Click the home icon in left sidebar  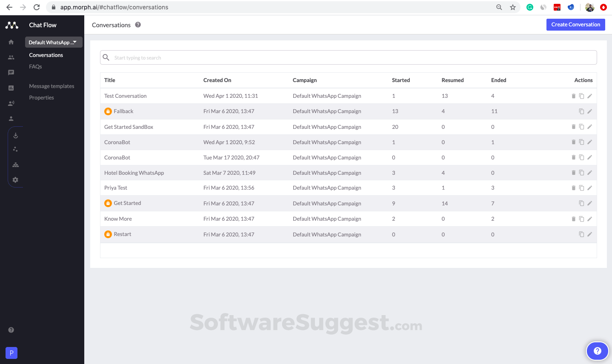tap(11, 42)
